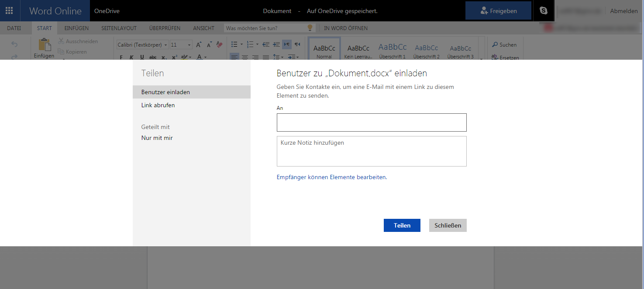Image resolution: width=644 pixels, height=289 pixels.
Task: Switch to the ÜBERPRÜFEN ribbon tab
Action: (x=165, y=28)
